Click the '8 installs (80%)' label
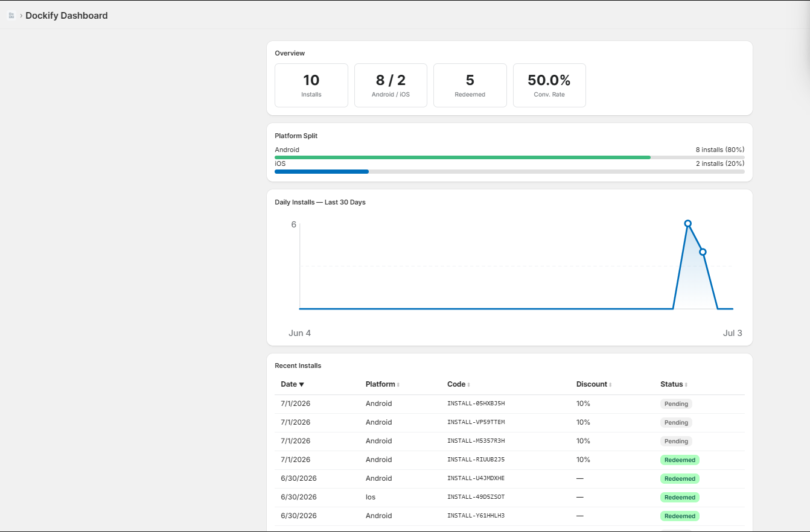Viewport: 810px width, 532px height. [720, 150]
